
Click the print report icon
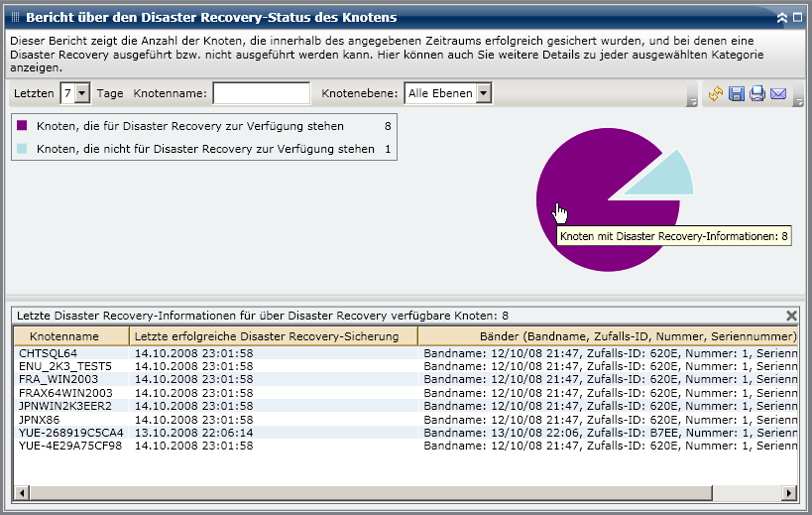click(x=757, y=94)
